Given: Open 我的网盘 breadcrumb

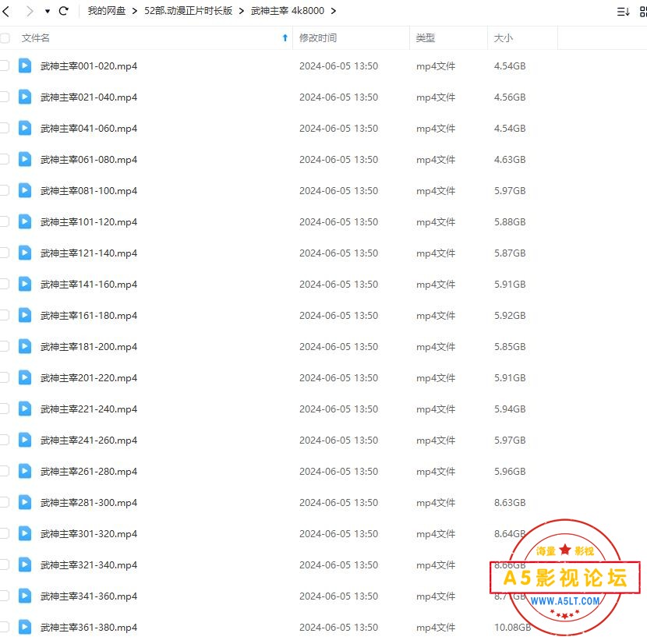Looking at the screenshot, I should click(107, 11).
